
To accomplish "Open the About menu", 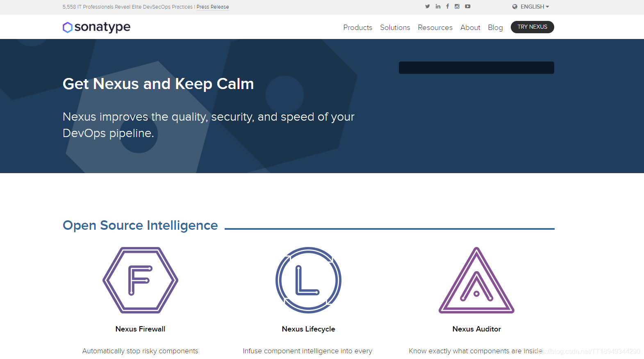I will (470, 27).
